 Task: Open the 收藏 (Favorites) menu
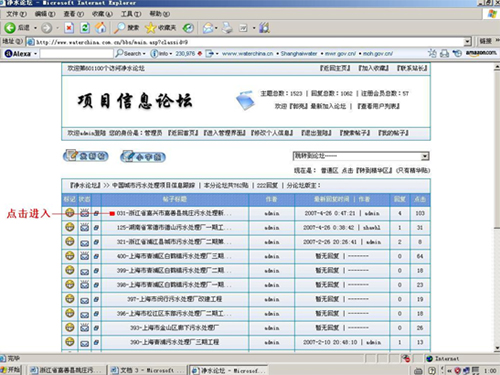click(x=102, y=14)
